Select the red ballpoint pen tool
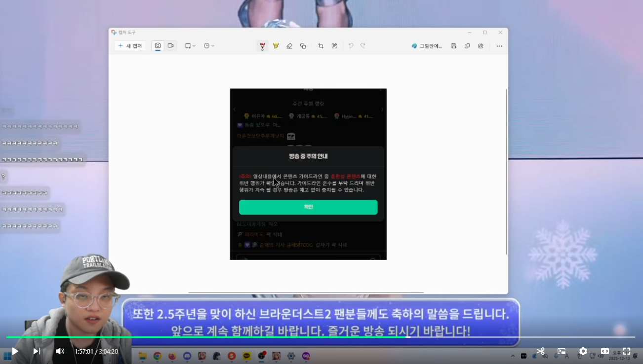Screen dimensions: 643x364 point(262,46)
